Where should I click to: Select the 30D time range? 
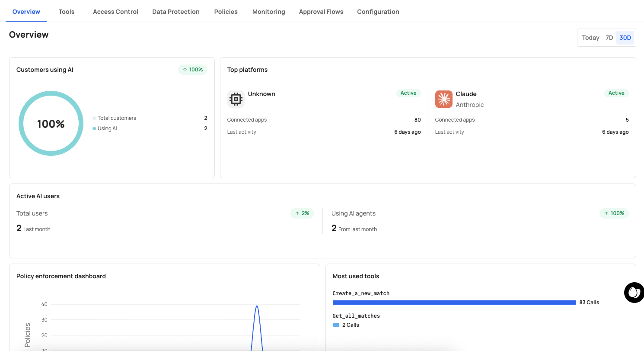point(625,38)
